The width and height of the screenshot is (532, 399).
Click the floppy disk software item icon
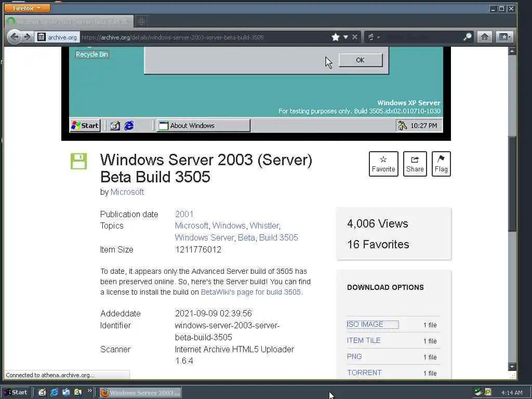[79, 161]
